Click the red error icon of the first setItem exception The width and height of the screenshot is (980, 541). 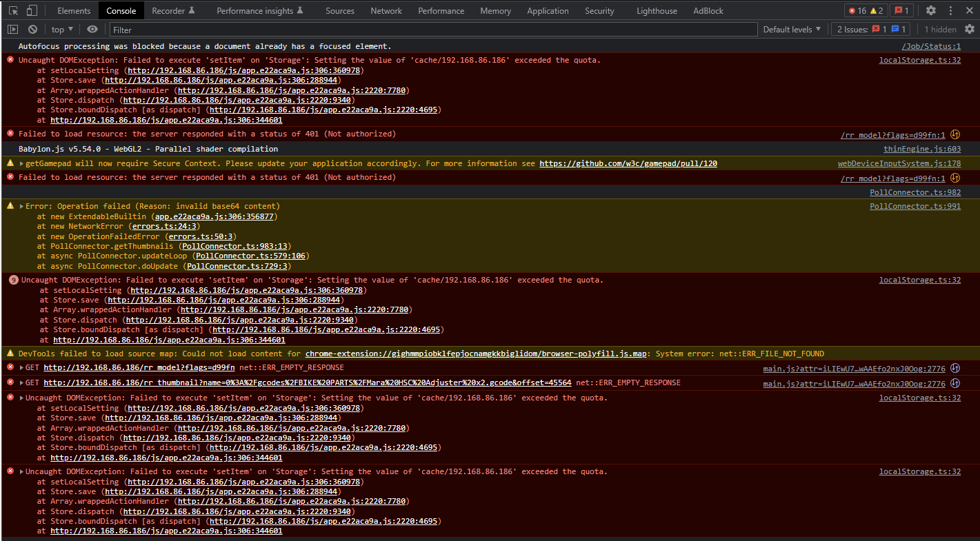10,60
